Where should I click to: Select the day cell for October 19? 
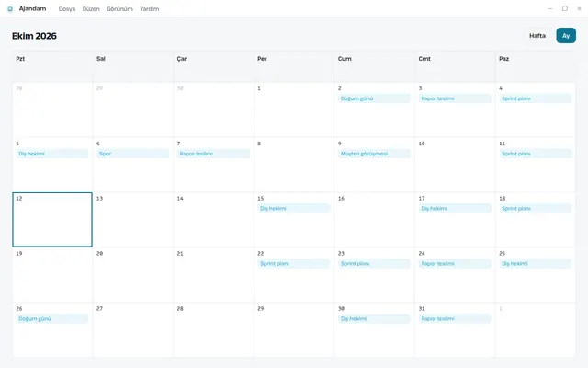pos(52,275)
